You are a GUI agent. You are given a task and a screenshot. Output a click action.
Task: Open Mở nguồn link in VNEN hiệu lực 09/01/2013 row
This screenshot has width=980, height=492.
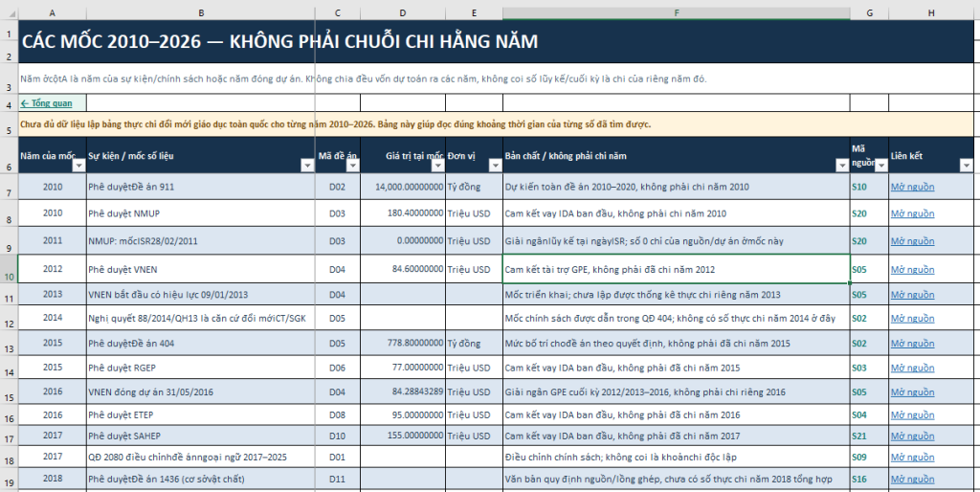tap(912, 295)
